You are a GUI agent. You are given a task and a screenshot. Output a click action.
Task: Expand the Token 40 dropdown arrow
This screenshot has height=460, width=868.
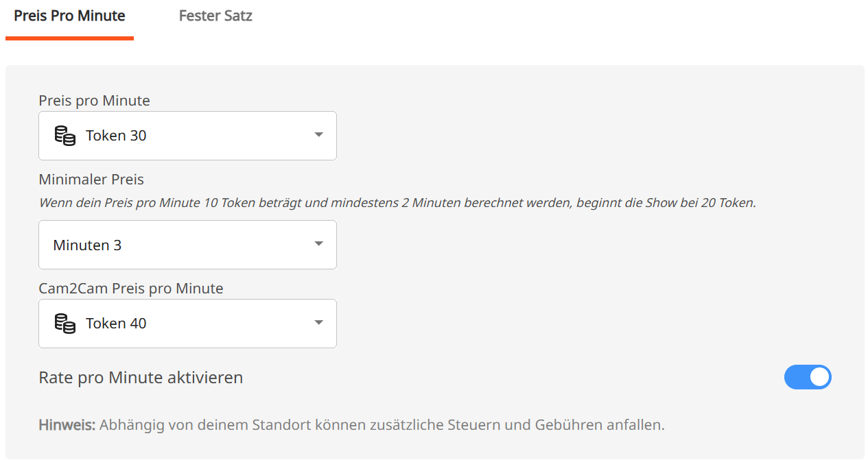[318, 323]
